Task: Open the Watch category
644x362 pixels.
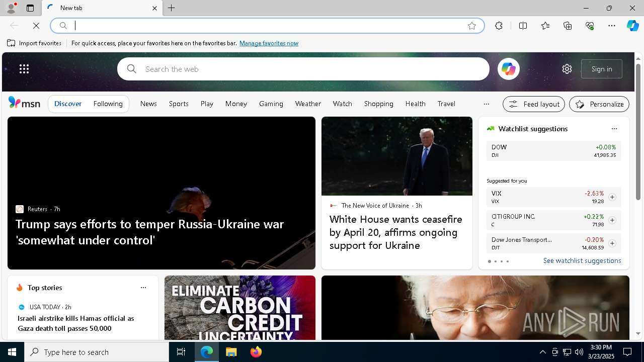Action: pos(342,104)
